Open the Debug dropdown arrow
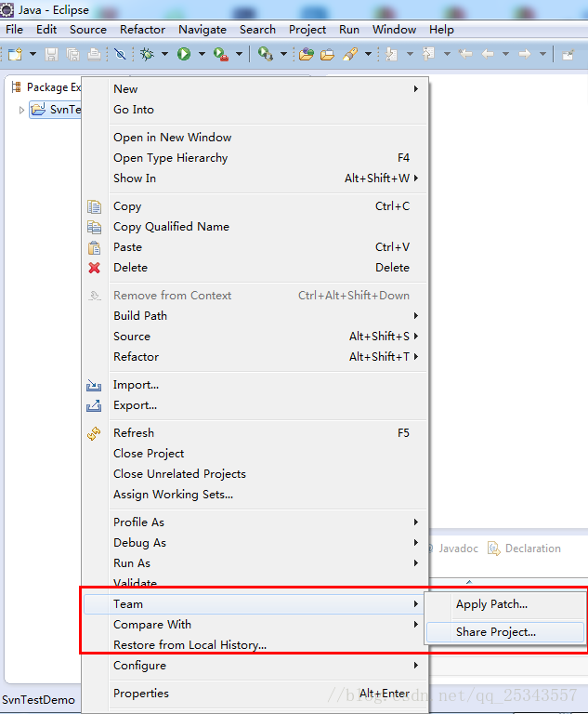This screenshot has width=588, height=714. coord(164,54)
